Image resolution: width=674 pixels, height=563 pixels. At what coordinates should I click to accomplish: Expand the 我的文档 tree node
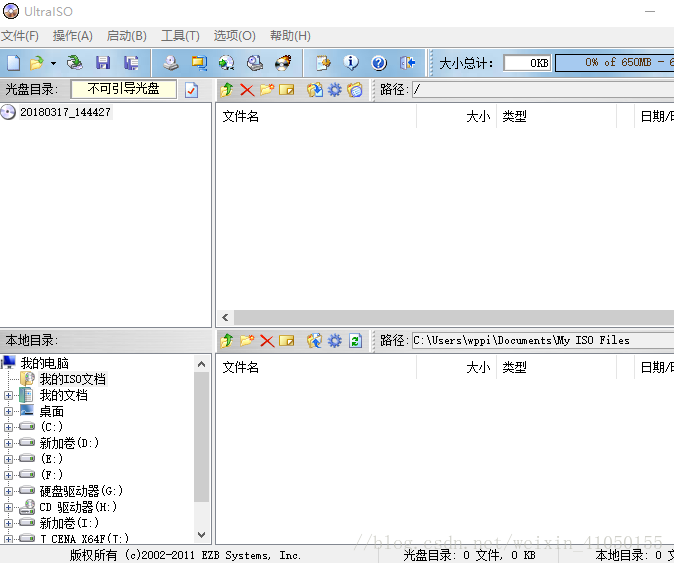[8, 395]
